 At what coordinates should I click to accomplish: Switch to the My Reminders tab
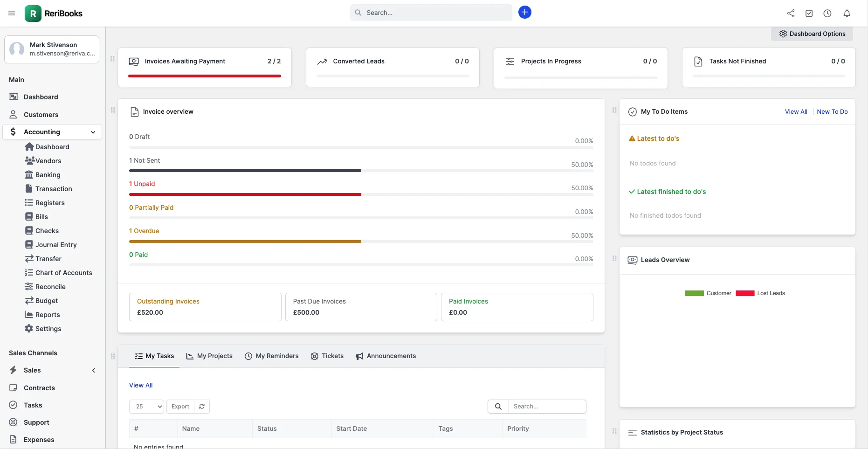pyautogui.click(x=272, y=356)
